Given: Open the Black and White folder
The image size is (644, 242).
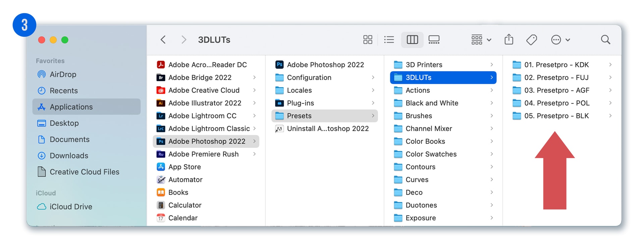Looking at the screenshot, I should [x=443, y=103].
